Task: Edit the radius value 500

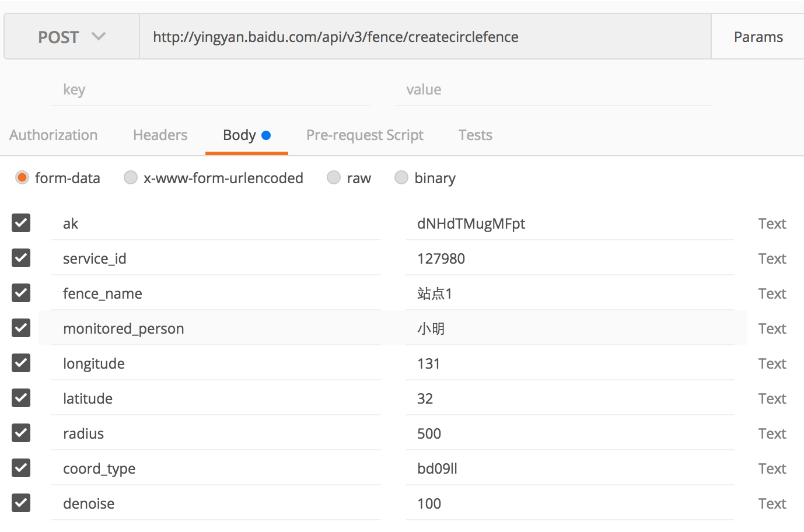Action: pyautogui.click(x=569, y=433)
